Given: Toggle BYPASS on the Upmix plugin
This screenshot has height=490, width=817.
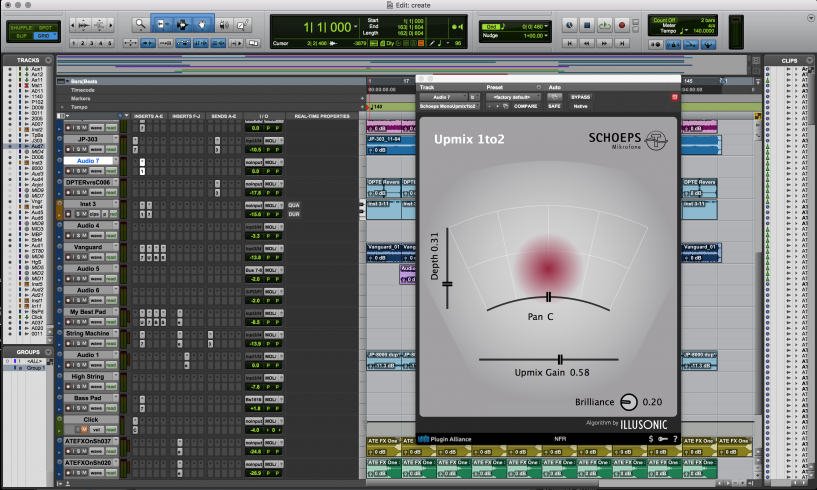Looking at the screenshot, I should click(x=580, y=97).
